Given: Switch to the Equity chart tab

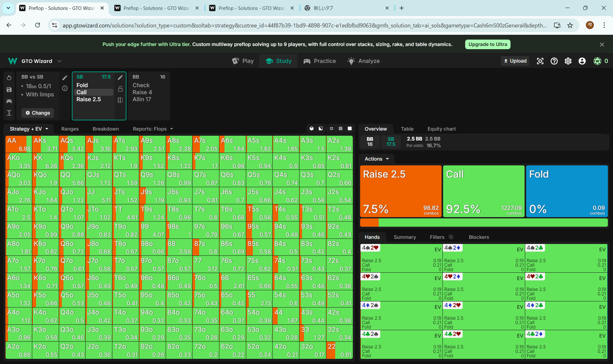Looking at the screenshot, I should tap(442, 129).
